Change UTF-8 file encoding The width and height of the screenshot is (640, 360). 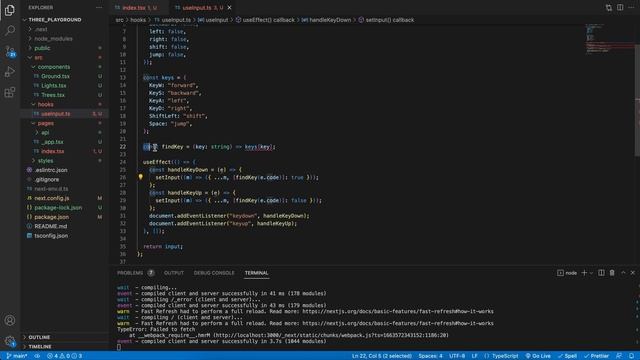[457, 356]
